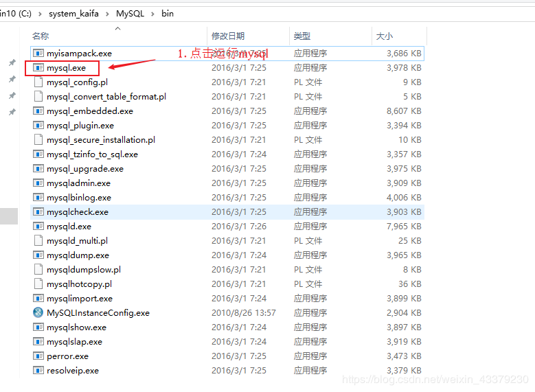Click file name mysqlshow.exe

77,327
